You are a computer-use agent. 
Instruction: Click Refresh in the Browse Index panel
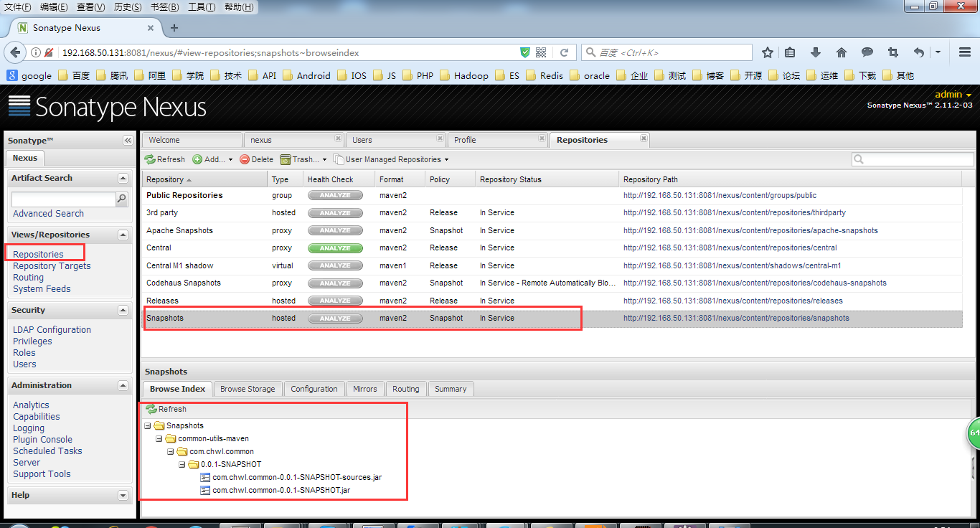[x=166, y=409]
